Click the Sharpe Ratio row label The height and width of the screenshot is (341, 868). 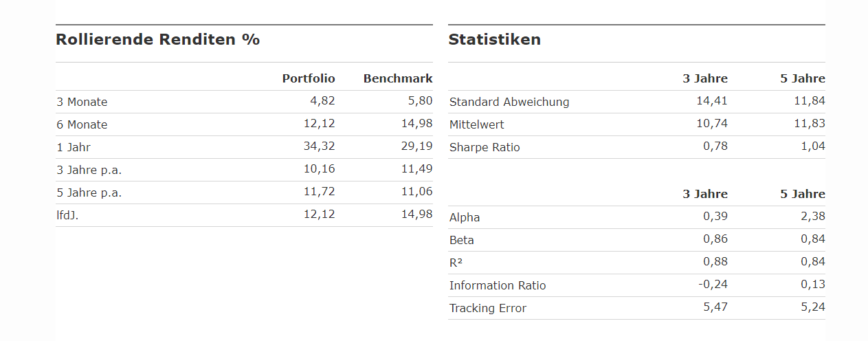485,147
